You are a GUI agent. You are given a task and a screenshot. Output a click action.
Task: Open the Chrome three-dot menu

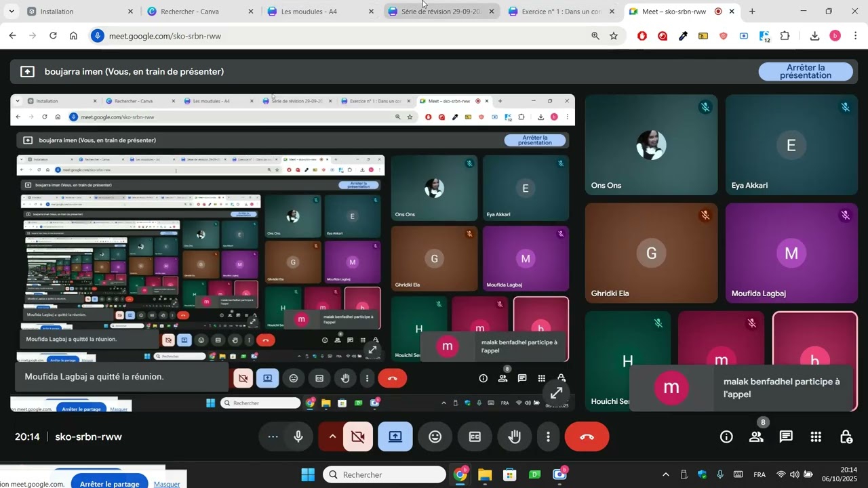pos(855,36)
